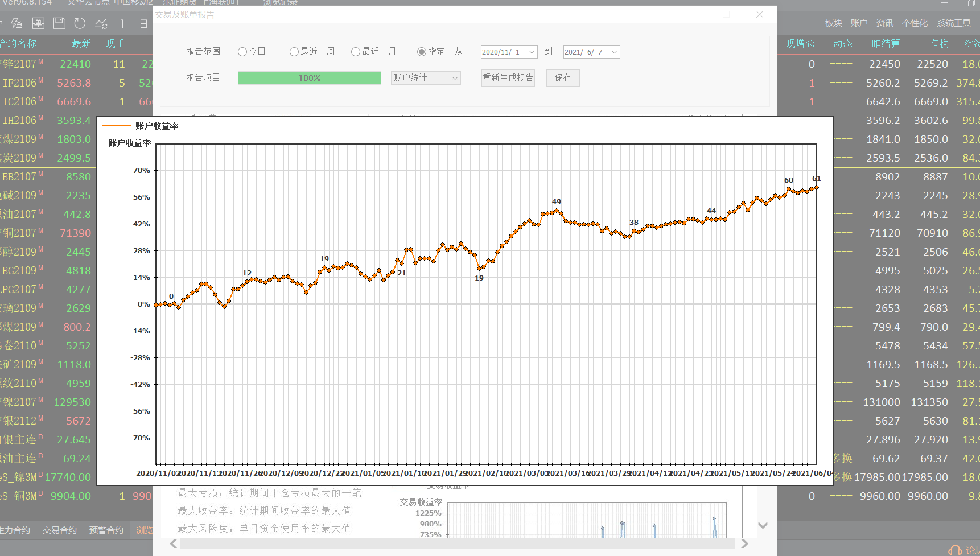Open the 账户 menu

pyautogui.click(x=859, y=23)
